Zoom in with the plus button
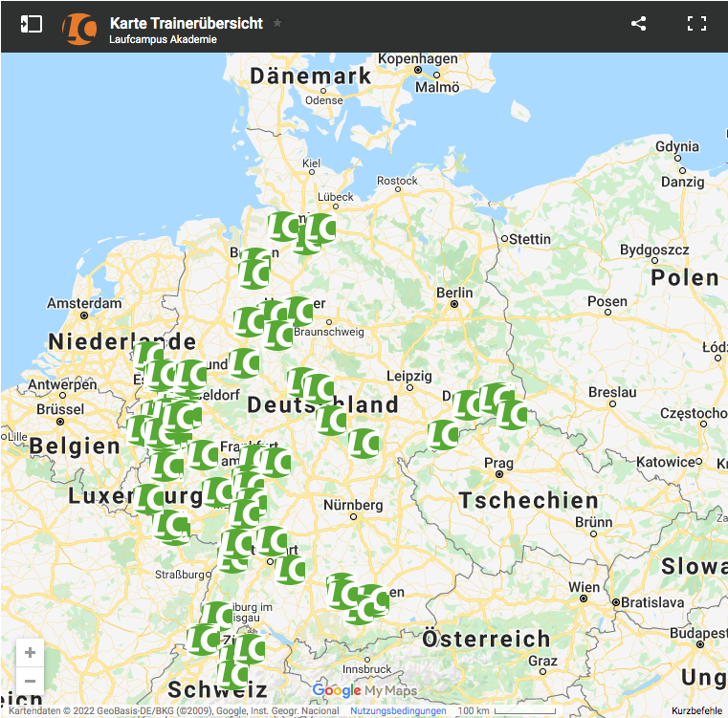728x718 pixels. pyautogui.click(x=31, y=653)
